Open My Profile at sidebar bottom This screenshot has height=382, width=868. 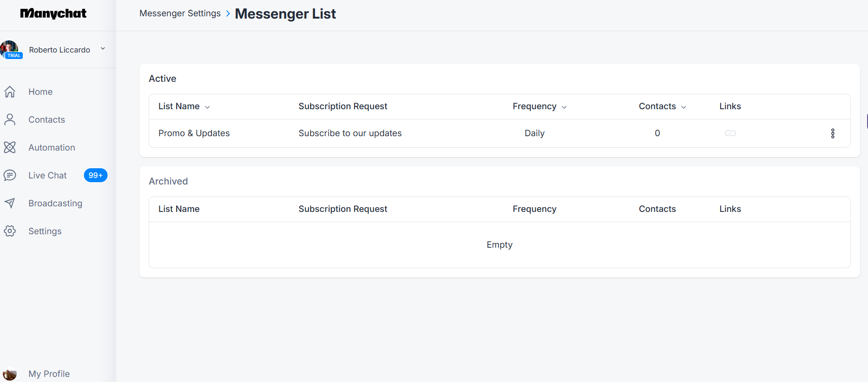pos(49,374)
